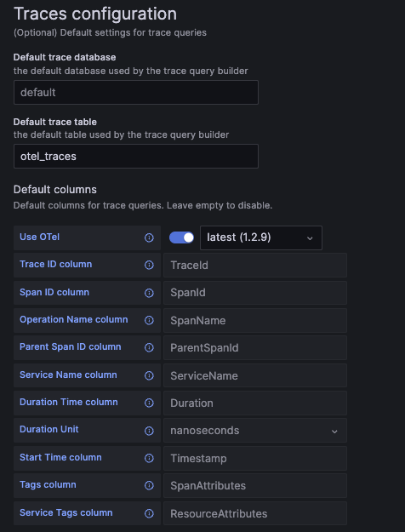This screenshot has width=405, height=532.
Task: Click the Span ID column info icon
Action: 149,293
